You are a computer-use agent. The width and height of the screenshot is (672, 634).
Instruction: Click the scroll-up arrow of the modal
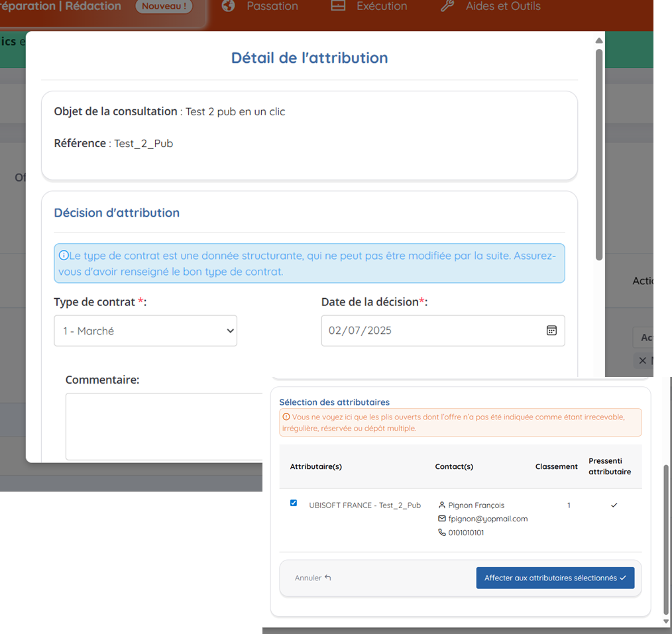pyautogui.click(x=599, y=40)
